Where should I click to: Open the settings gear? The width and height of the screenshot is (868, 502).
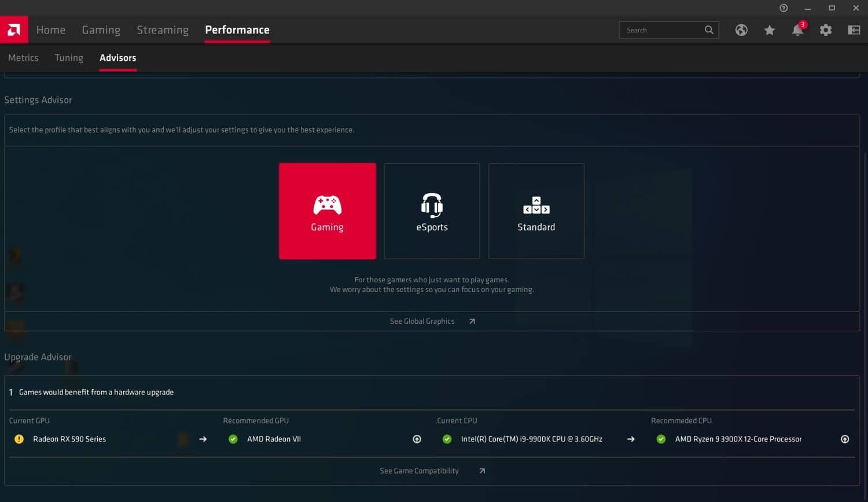coord(826,29)
